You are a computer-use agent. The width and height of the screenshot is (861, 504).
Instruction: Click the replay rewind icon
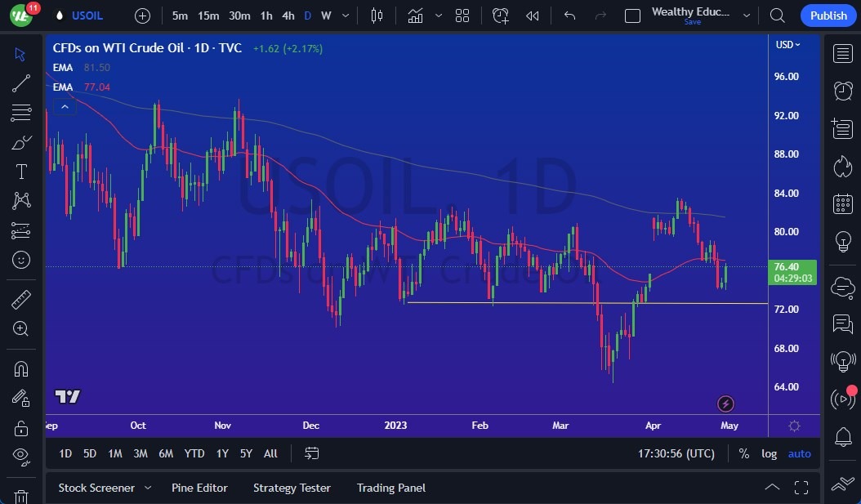[532, 16]
